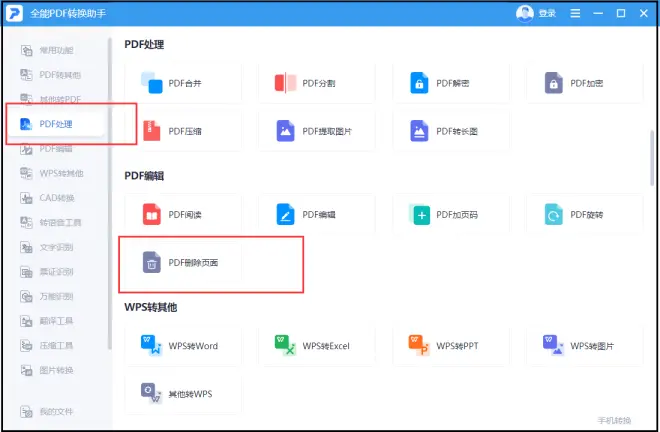The height and width of the screenshot is (432, 660).
Task: Select the PDF转长图 tool
Action: [x=451, y=131]
